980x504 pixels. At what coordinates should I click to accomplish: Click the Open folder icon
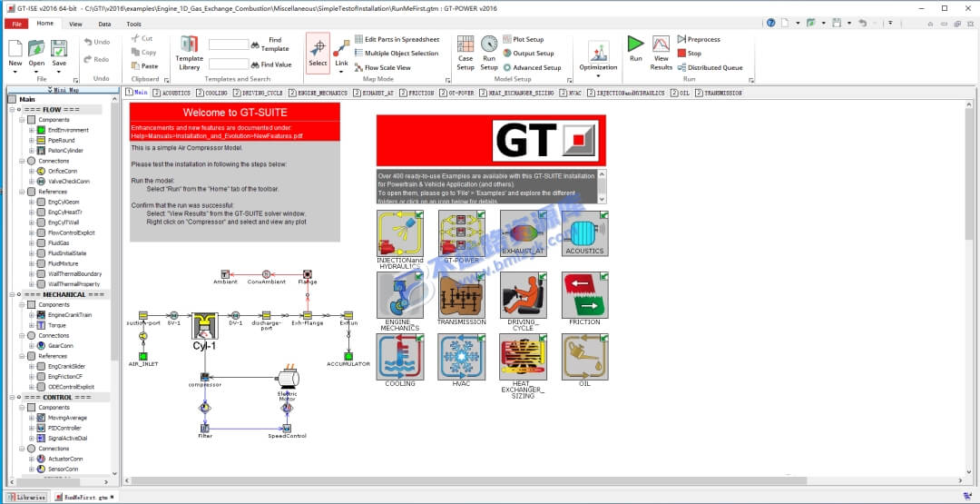[x=36, y=49]
